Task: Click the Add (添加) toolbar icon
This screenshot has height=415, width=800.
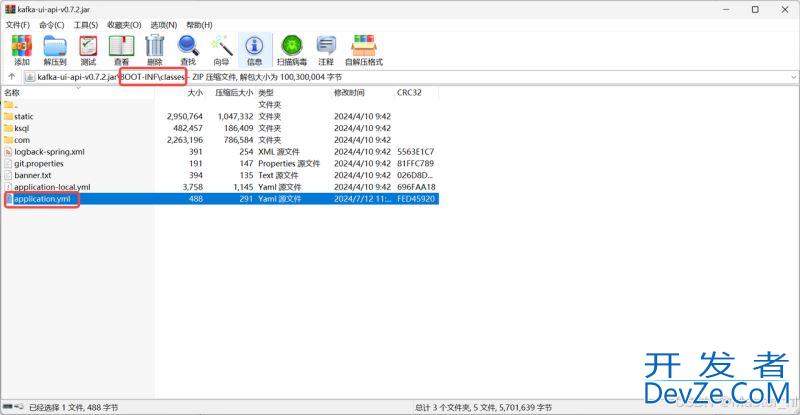Action: [x=22, y=51]
